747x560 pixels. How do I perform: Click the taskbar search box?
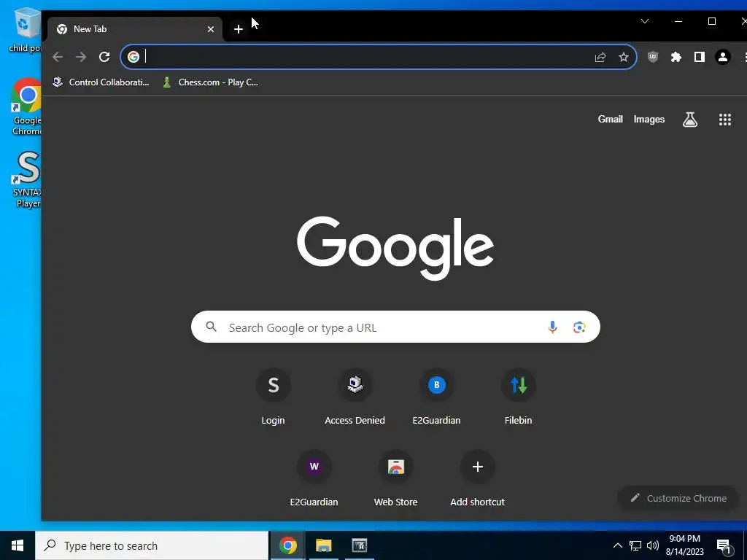pos(152,545)
